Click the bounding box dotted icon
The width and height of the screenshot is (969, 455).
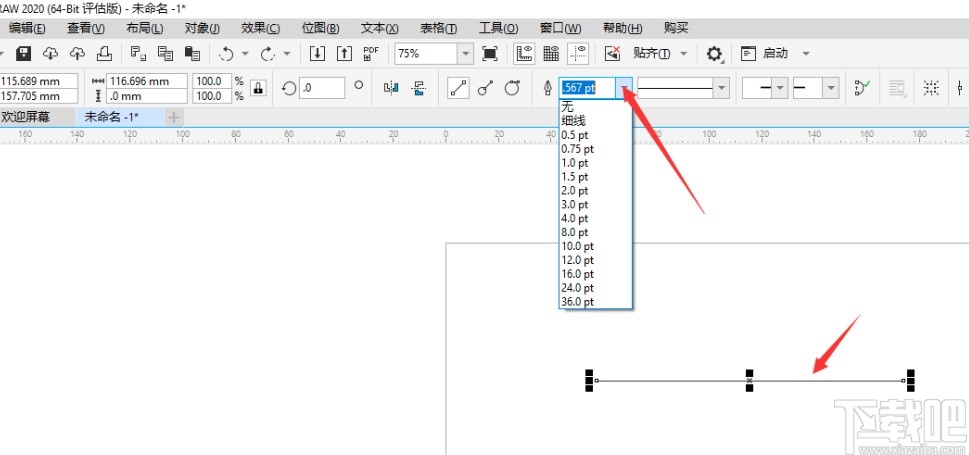point(931,88)
